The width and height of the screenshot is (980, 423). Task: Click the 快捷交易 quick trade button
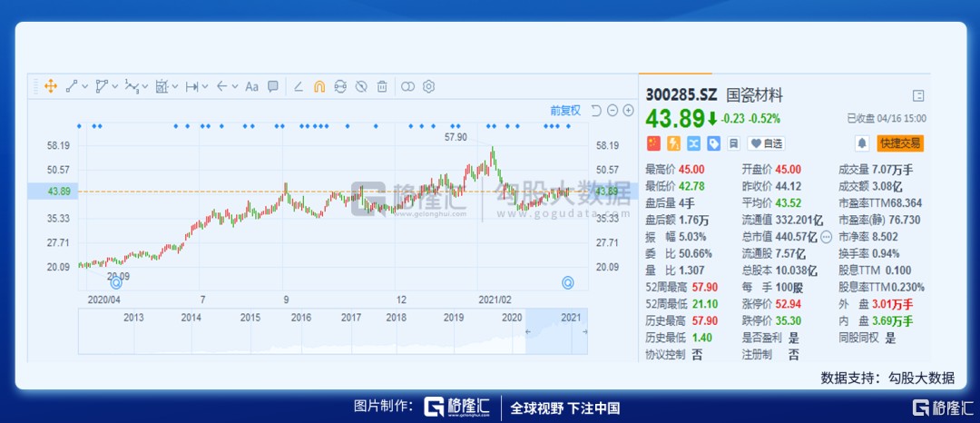point(900,143)
